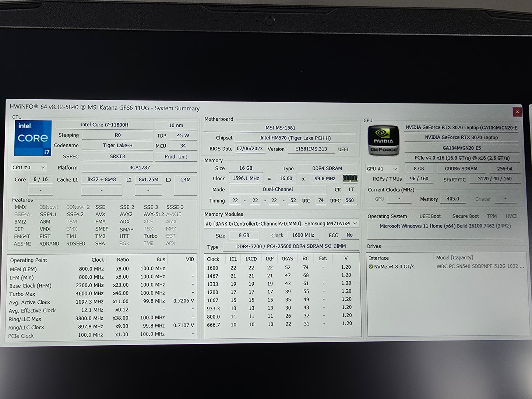Click the Tiger Lake-H codename field

tap(117, 145)
